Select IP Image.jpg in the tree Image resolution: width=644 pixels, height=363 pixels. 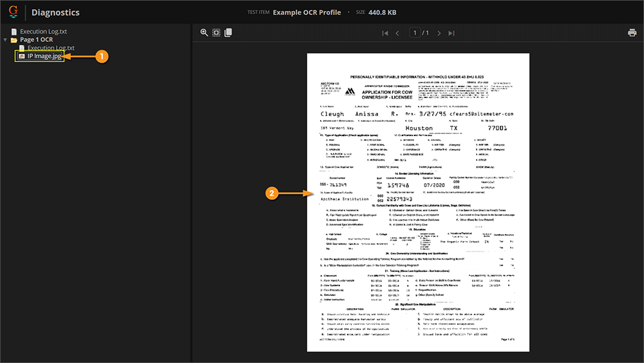(44, 57)
